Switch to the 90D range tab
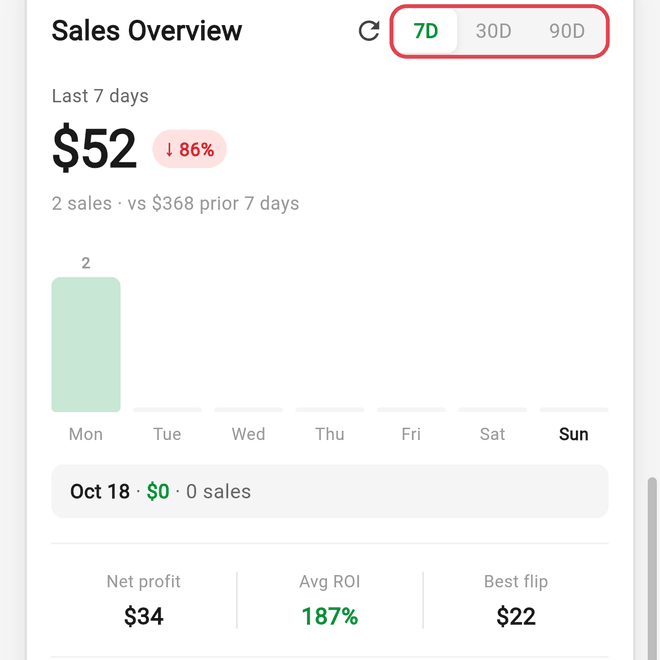 [x=567, y=31]
